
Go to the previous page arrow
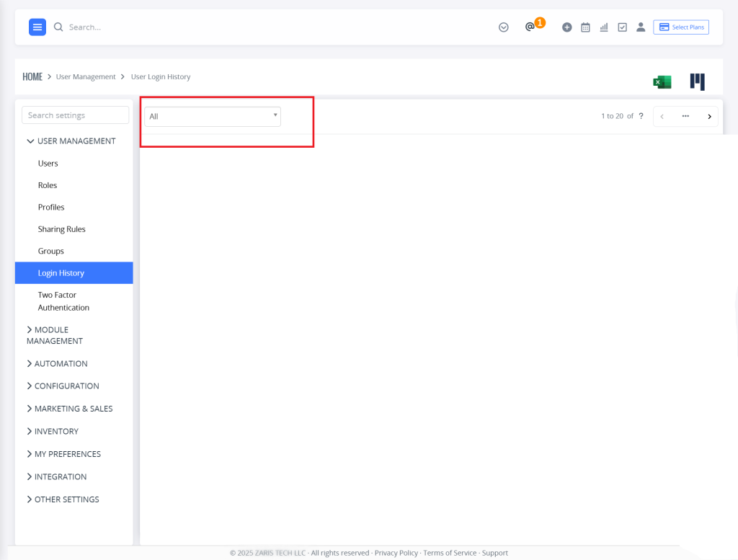tap(662, 117)
